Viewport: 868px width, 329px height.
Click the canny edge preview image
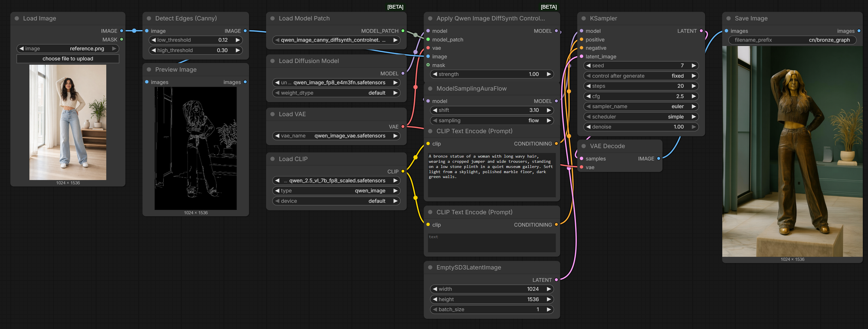coord(196,148)
